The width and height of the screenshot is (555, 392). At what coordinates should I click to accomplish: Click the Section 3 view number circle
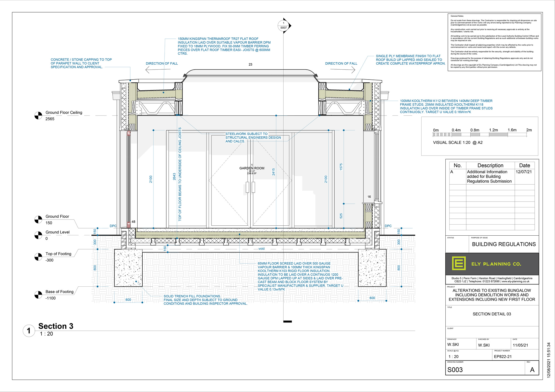(x=29, y=331)
